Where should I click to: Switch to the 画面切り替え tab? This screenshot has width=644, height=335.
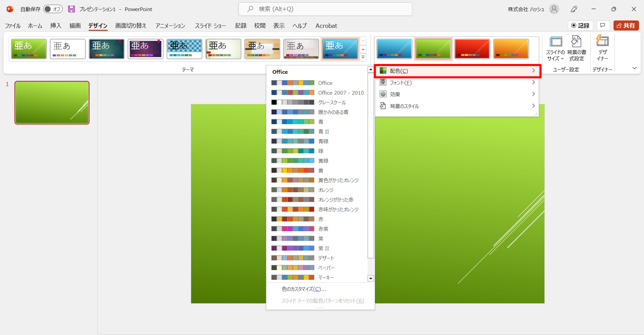131,26
